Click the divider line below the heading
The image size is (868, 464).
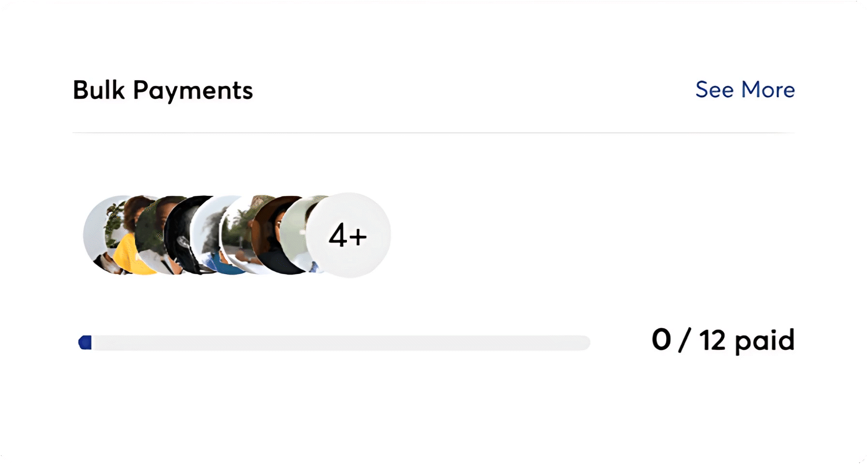(x=434, y=132)
